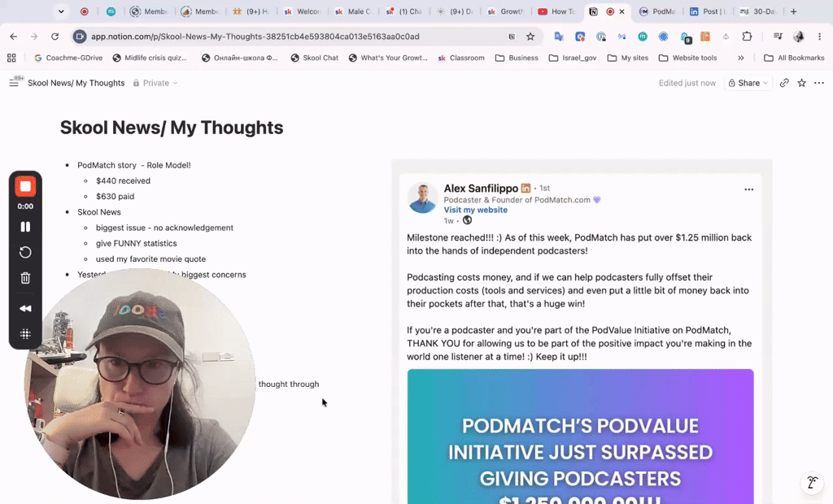Open the LinkedIn post three-dot menu
833x504 pixels.
(748, 189)
